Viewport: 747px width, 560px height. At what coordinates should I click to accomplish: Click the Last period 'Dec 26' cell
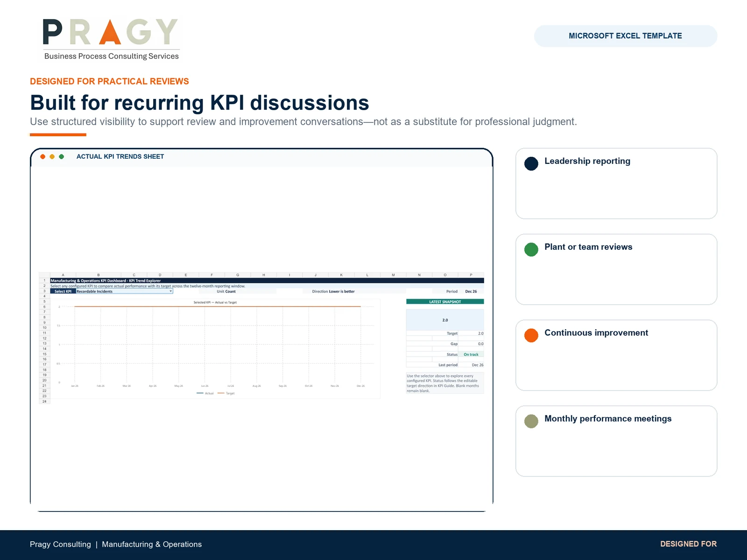pyautogui.click(x=471, y=365)
